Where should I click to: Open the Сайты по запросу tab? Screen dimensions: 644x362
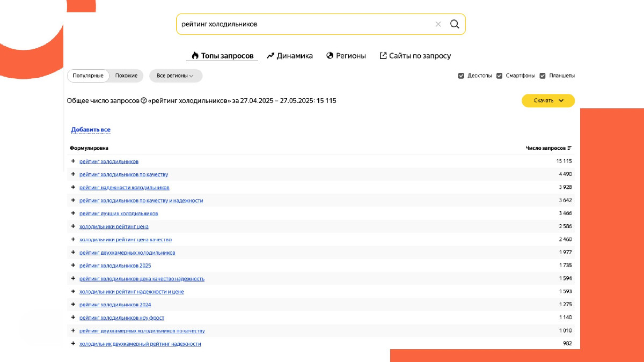coord(415,56)
